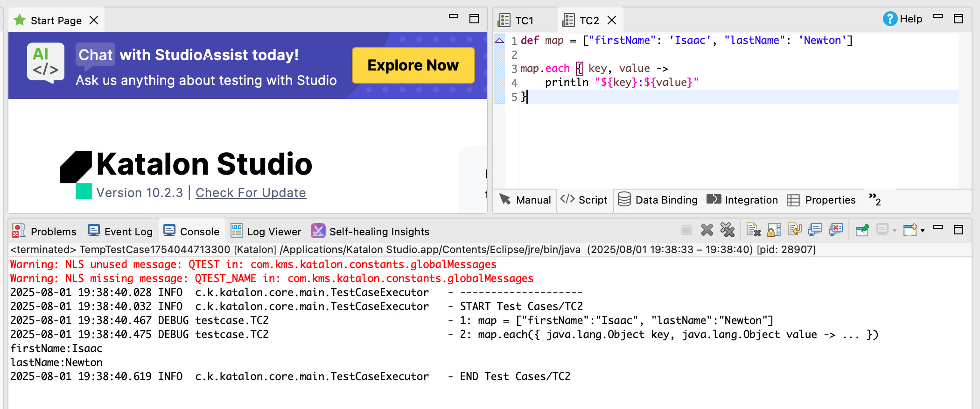
Task: Expand the Open Console dropdown arrow
Action: [922, 231]
